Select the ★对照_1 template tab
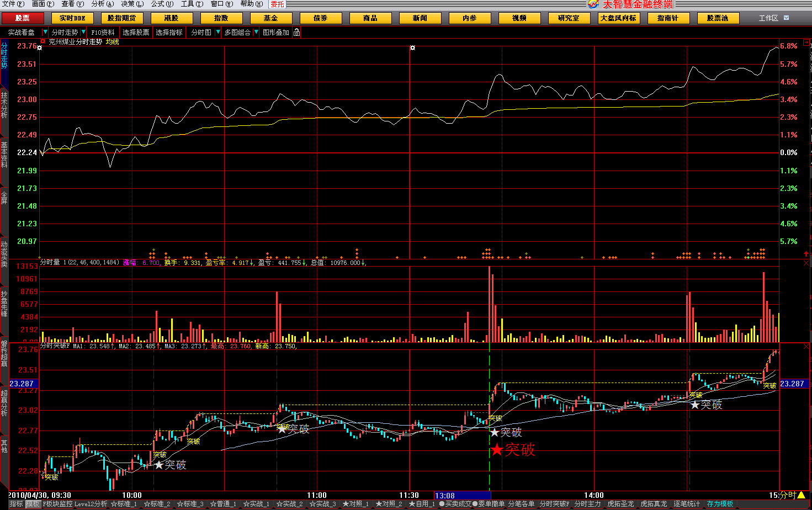 pos(355,504)
